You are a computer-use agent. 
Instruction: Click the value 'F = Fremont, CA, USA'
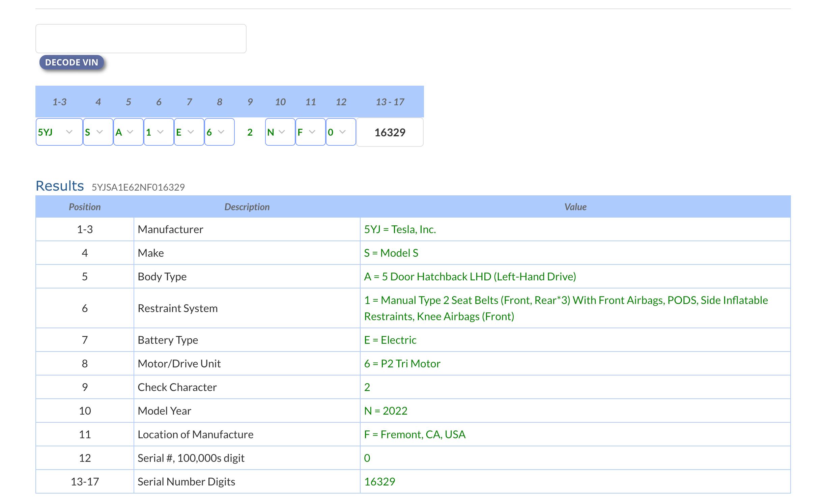415,435
